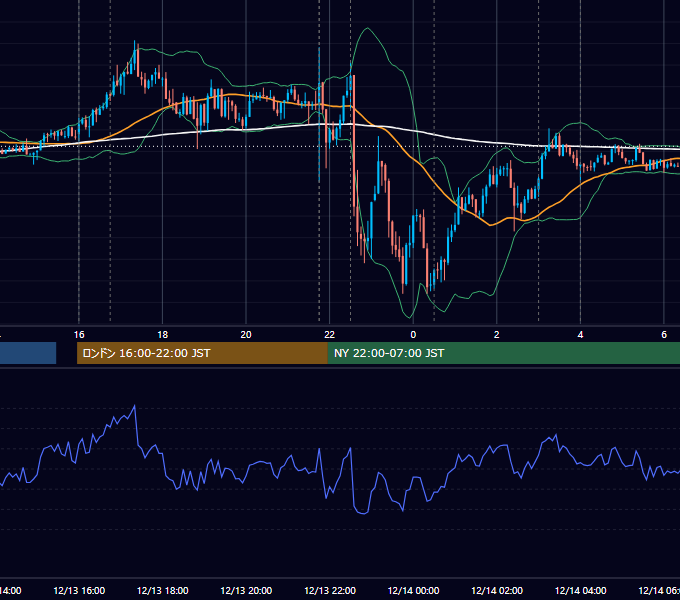Select the 20 hour tick label
Viewport: 680px width, 600px height.
click(x=246, y=335)
